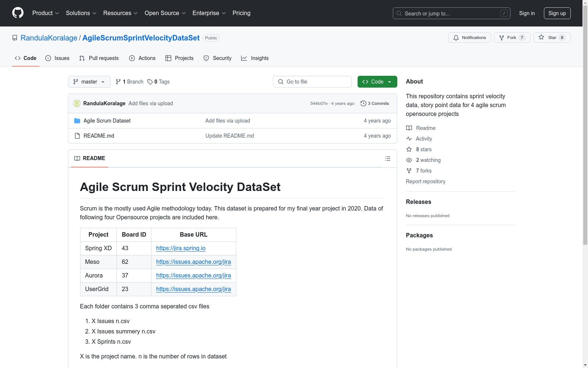Open the Enterprise dropdown
The image size is (588, 368).
(x=209, y=13)
